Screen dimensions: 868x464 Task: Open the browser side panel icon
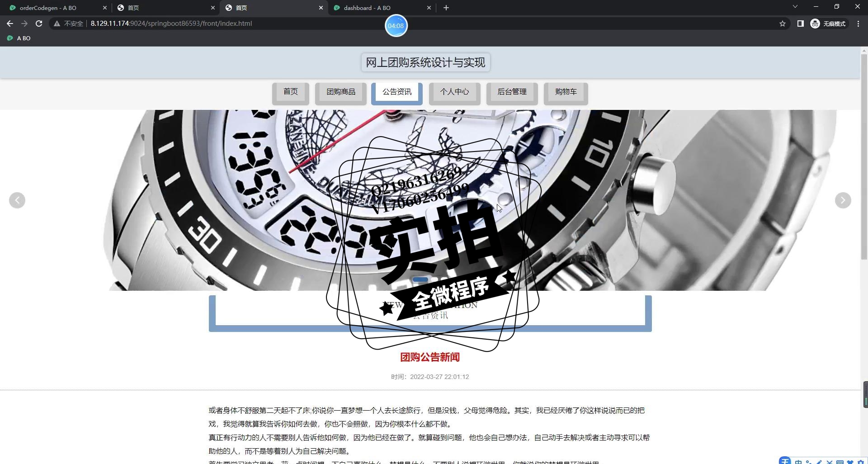(x=800, y=24)
